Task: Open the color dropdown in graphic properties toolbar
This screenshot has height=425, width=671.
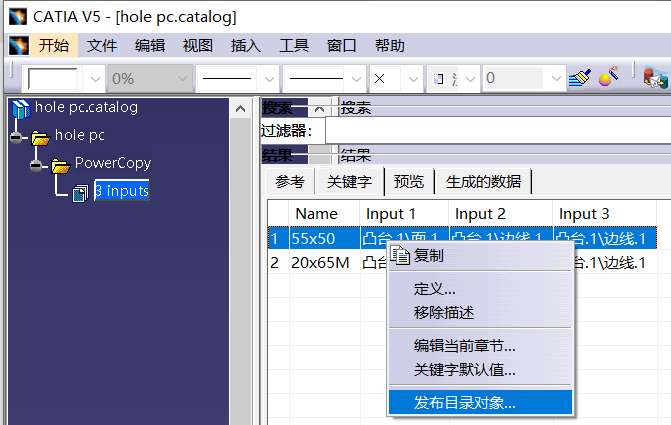Action: point(95,79)
